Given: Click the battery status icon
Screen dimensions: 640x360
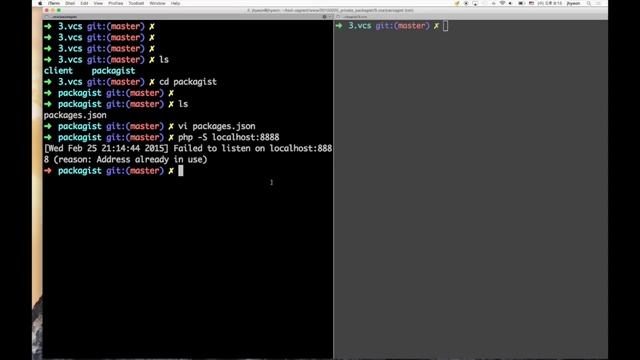Looking at the screenshot, I should [521, 3].
